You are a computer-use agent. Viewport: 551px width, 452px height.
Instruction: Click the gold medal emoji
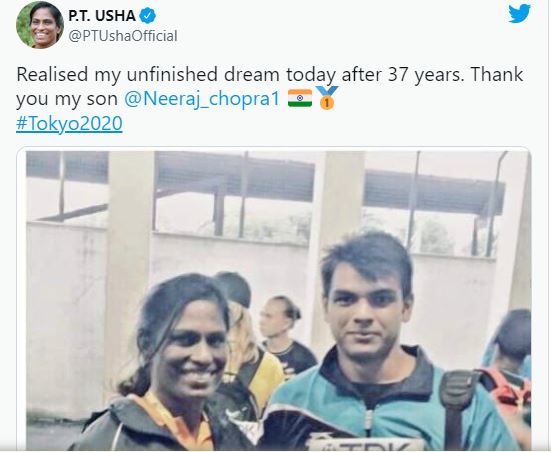[326, 98]
